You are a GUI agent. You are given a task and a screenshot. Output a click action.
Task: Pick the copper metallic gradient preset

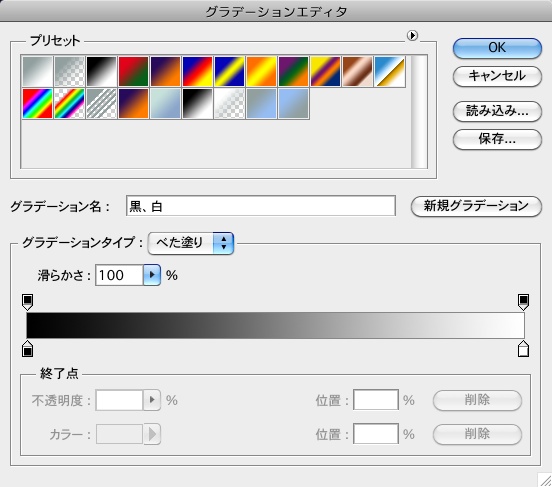point(357,71)
